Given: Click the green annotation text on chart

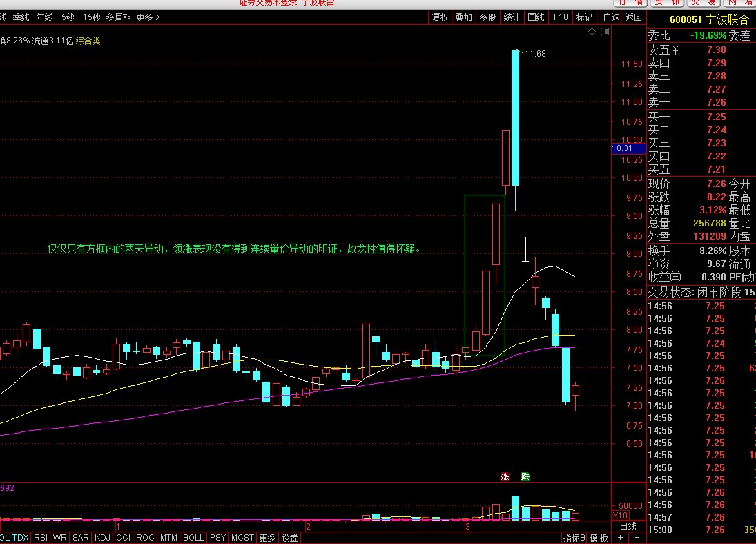Looking at the screenshot, I should 234,249.
